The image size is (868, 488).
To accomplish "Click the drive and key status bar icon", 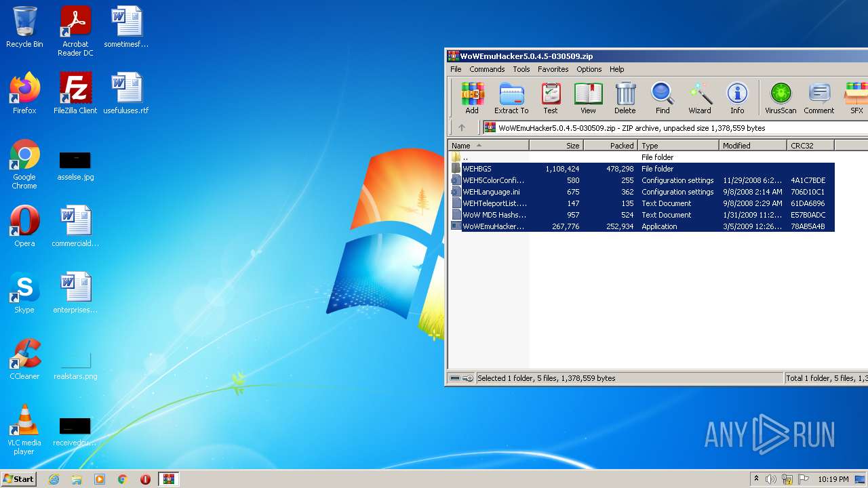I will [x=461, y=378].
